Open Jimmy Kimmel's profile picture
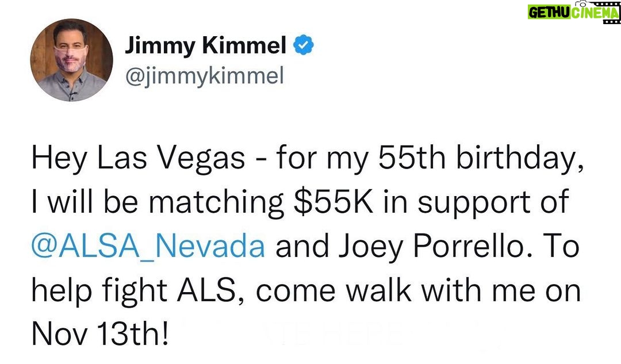This screenshot has width=621, height=364. [x=72, y=60]
